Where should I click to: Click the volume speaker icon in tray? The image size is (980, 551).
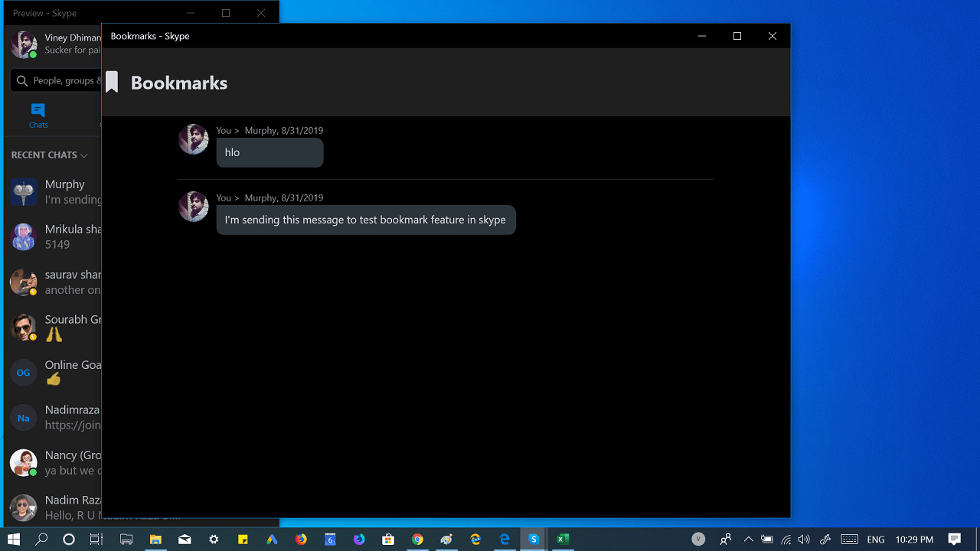pos(805,540)
